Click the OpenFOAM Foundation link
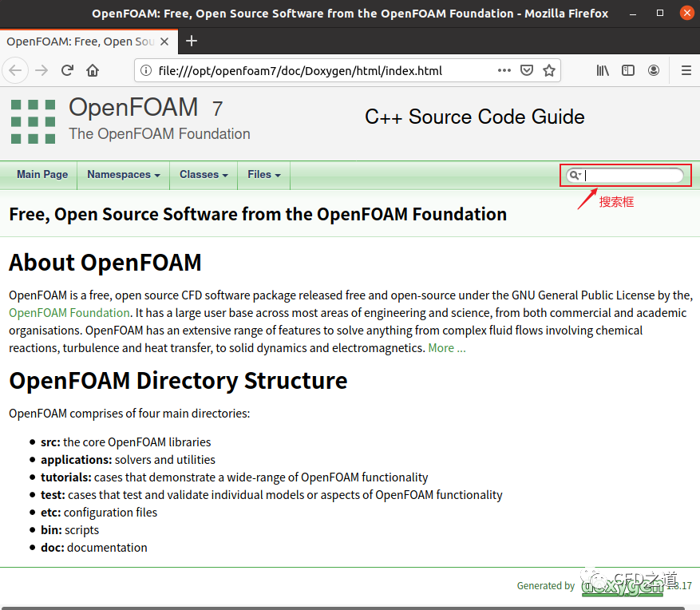The height and width of the screenshot is (610, 700). click(x=69, y=312)
